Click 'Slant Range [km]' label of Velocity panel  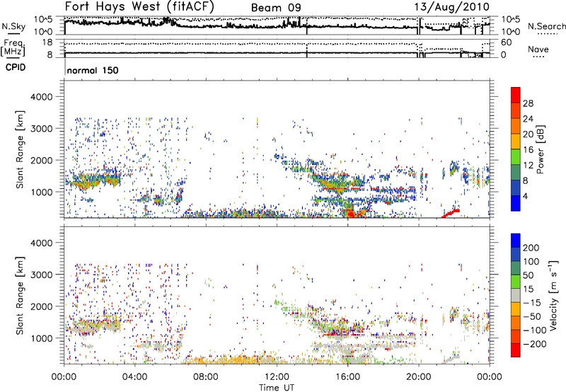pos(20,295)
